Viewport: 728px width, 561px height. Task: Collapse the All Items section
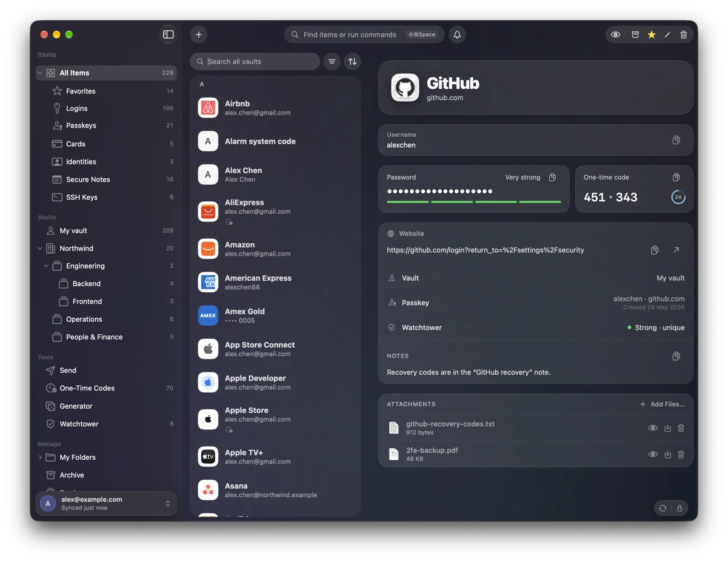(x=40, y=73)
